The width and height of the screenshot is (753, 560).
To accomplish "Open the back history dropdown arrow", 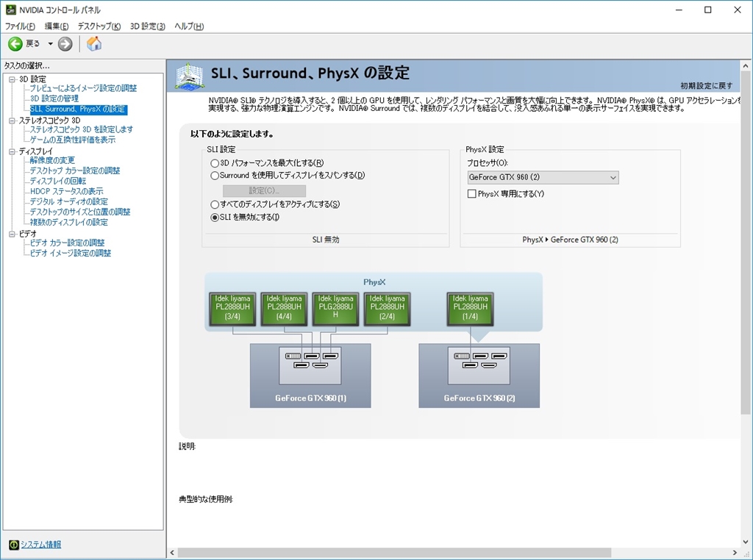I will [50, 44].
